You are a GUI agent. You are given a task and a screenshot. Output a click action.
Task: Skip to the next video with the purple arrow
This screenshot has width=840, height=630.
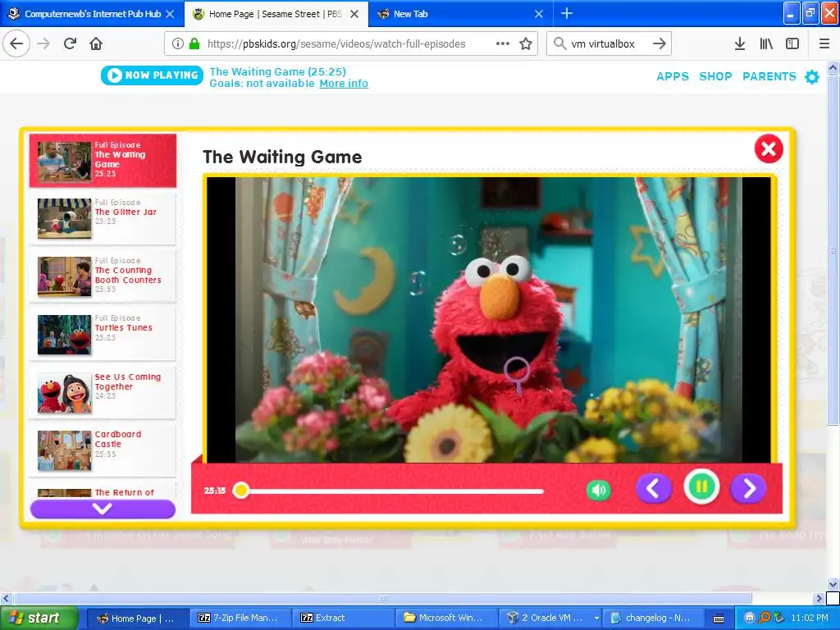click(748, 489)
